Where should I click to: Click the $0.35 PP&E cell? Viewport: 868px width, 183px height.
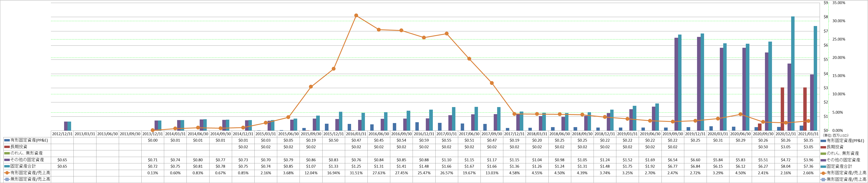click(x=808, y=140)
